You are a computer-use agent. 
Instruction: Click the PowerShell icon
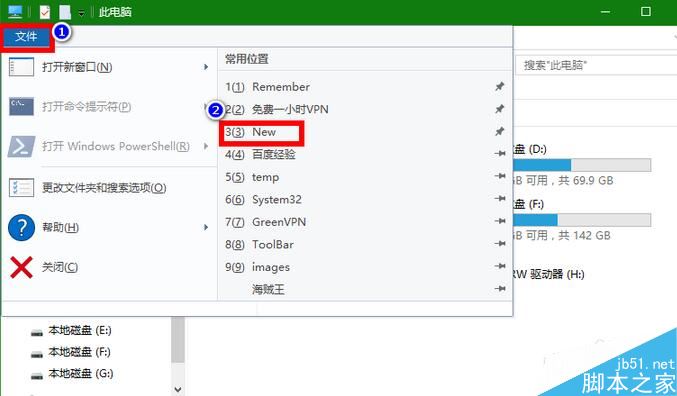coord(21,146)
